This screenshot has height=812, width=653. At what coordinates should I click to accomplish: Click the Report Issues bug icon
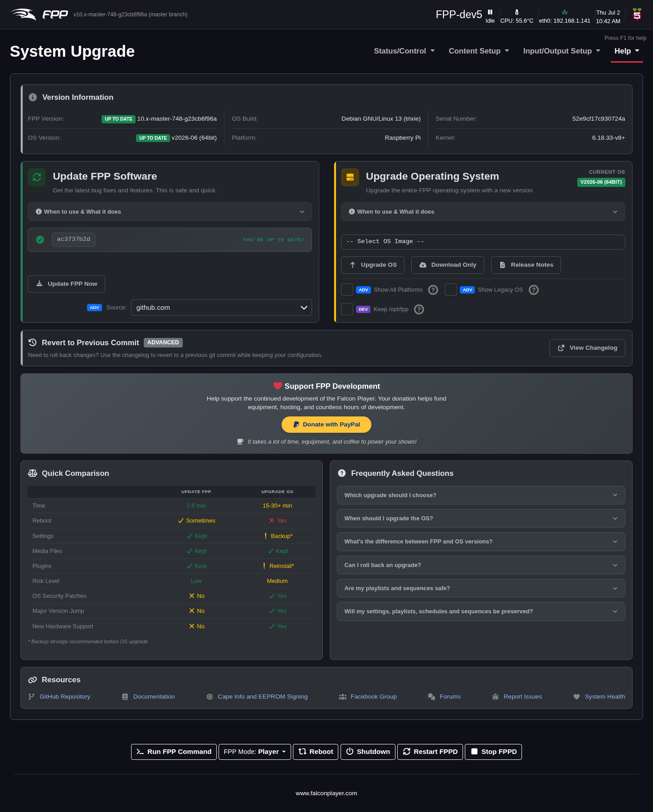pyautogui.click(x=496, y=697)
